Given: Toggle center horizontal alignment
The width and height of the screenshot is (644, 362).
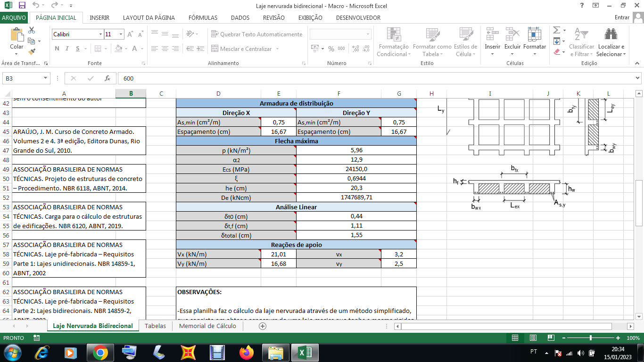Looking at the screenshot, I should coord(165,49).
